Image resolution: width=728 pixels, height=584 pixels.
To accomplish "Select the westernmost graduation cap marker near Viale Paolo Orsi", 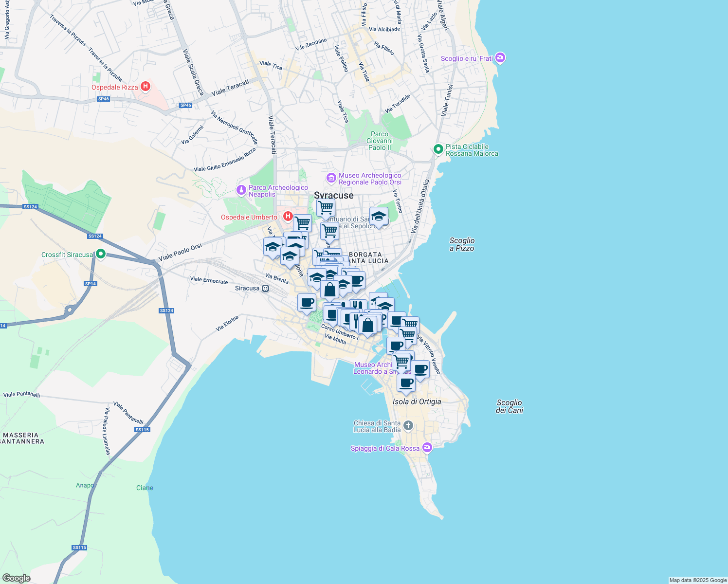I will 273,247.
